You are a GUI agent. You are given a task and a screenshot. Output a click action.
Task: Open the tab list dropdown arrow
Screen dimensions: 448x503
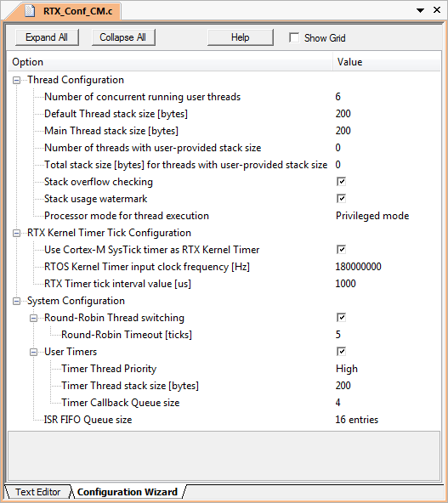[420, 10]
